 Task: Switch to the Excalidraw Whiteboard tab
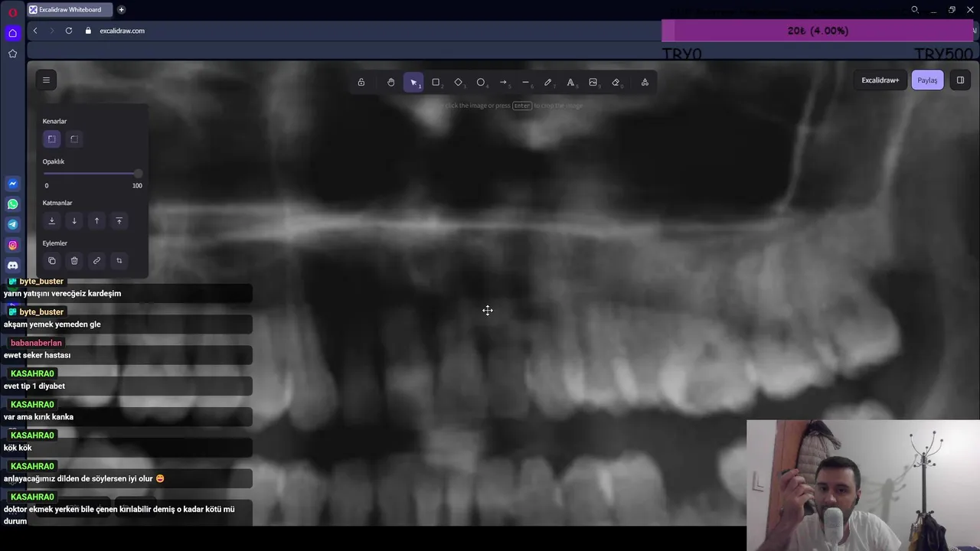coord(69,10)
